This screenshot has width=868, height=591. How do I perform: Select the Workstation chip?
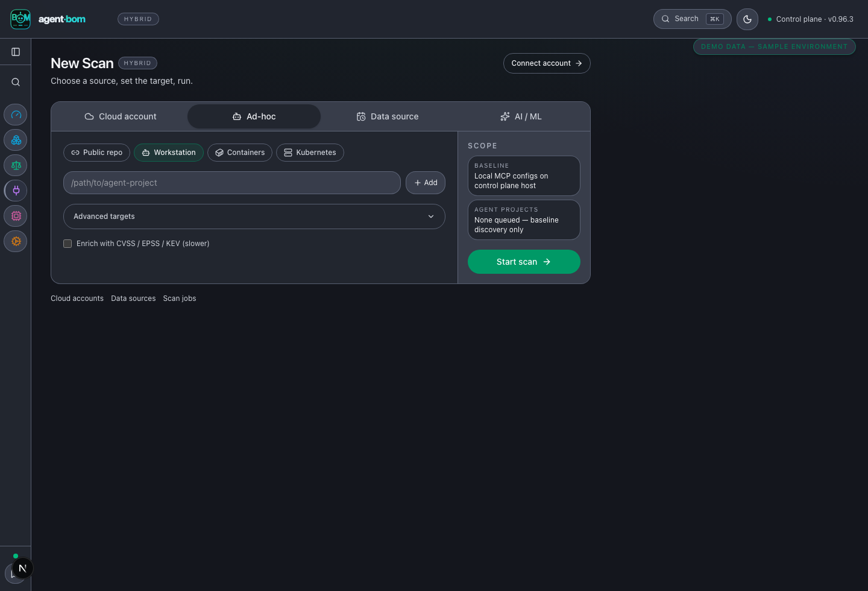click(x=169, y=153)
